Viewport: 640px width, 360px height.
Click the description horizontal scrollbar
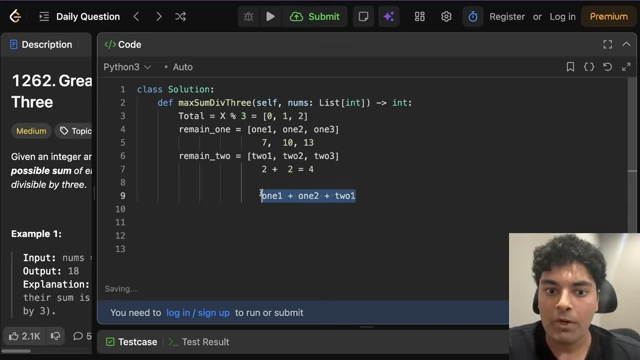pyautogui.click(x=16, y=351)
